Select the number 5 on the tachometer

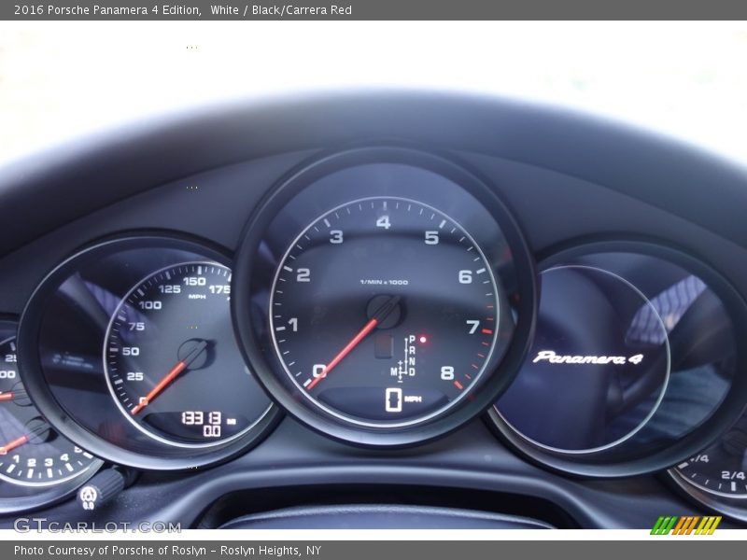(x=431, y=237)
